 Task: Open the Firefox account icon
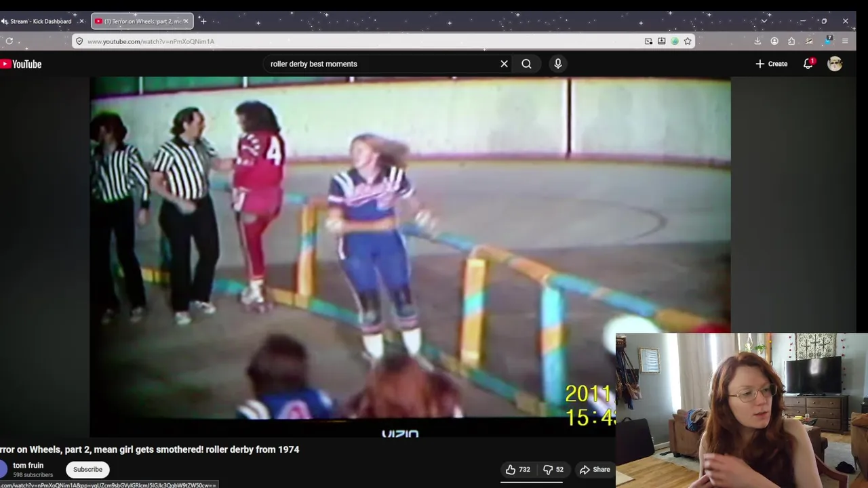tap(774, 41)
